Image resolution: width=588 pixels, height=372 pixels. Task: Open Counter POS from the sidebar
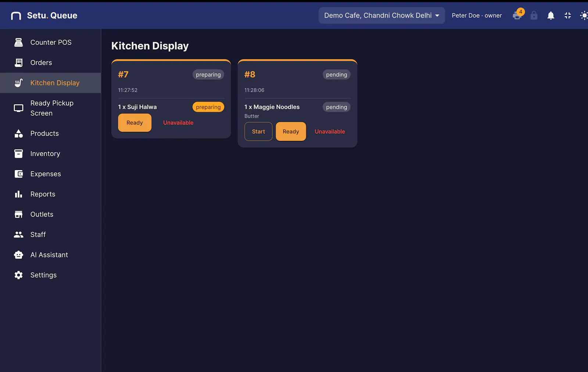coord(50,42)
